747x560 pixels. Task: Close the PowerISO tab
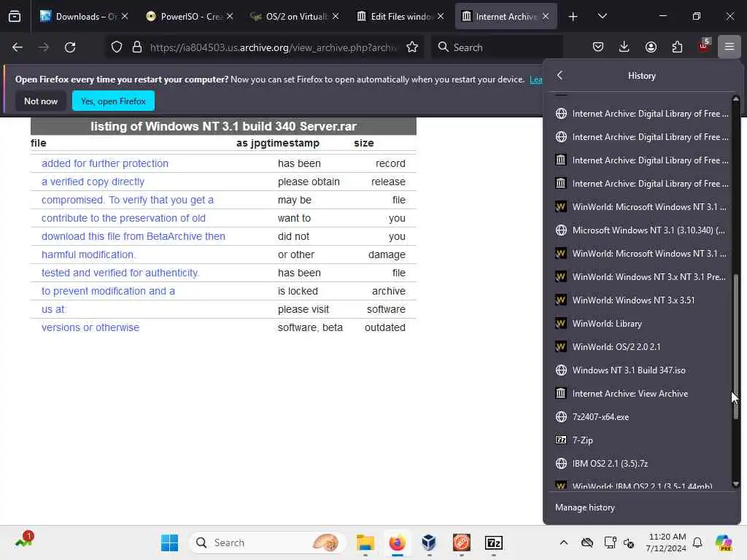click(230, 17)
